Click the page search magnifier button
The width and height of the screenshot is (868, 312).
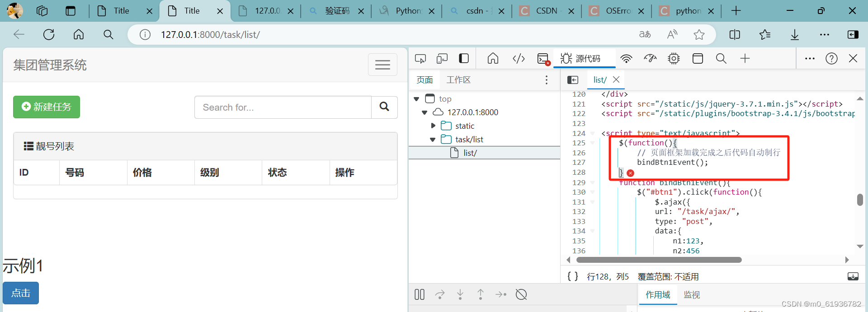(x=384, y=107)
